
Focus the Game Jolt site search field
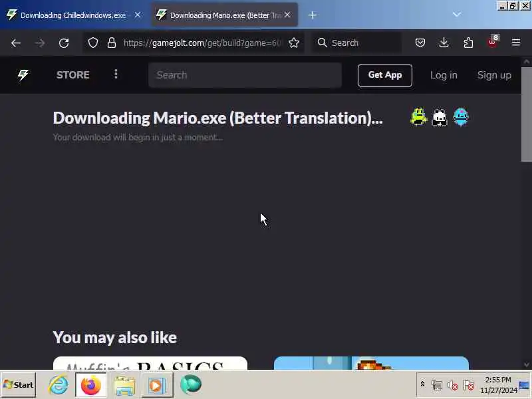tap(245, 75)
